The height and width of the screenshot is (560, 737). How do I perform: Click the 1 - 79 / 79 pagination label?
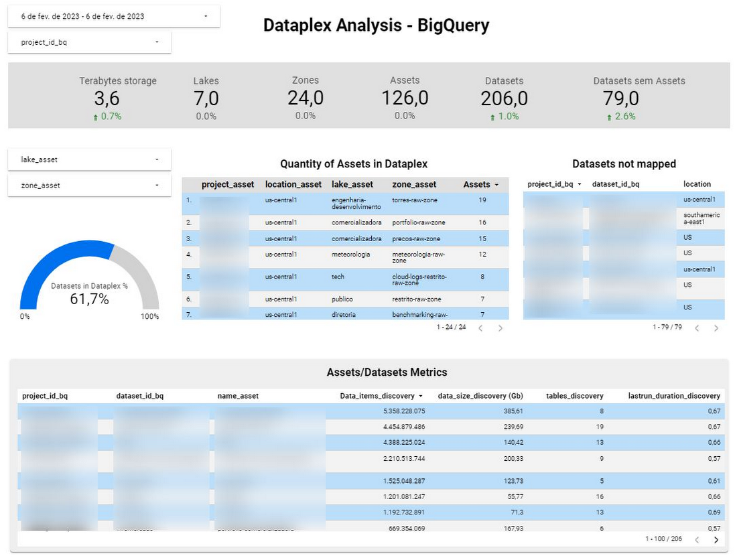[x=667, y=327]
